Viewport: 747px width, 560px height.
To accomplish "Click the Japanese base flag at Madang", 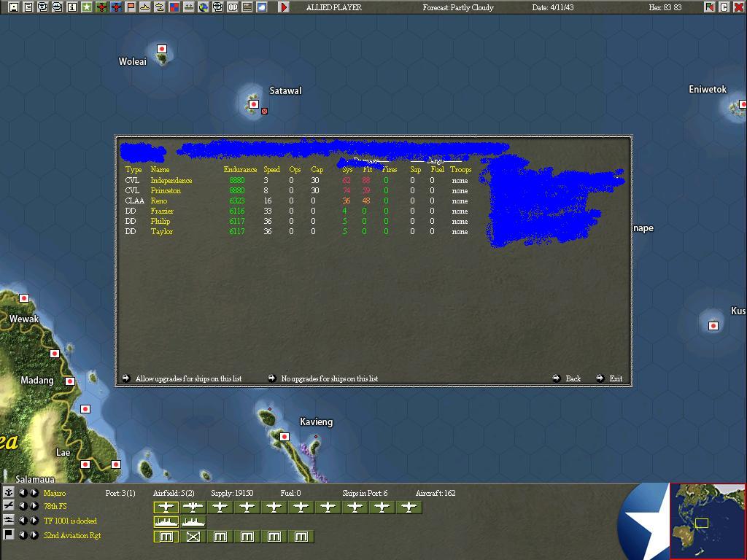I will pos(70,381).
